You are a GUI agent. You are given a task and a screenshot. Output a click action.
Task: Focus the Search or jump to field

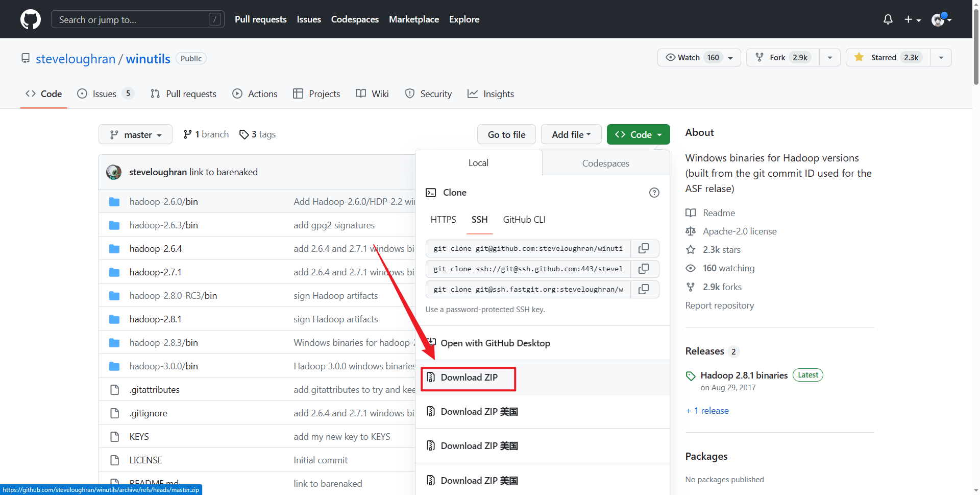click(138, 19)
